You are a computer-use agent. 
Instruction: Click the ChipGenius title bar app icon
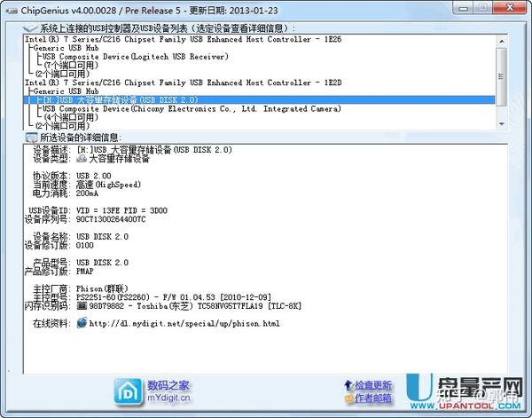pyautogui.click(x=12, y=11)
